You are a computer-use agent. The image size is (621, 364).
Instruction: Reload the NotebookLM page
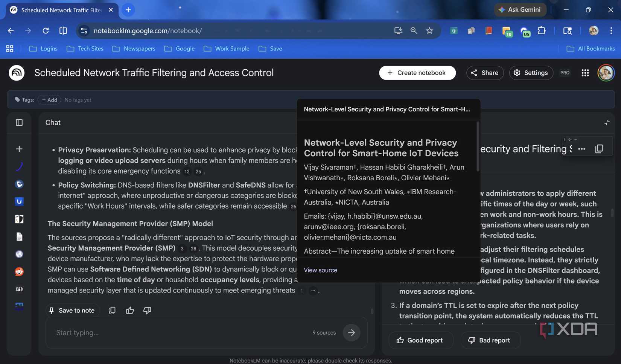click(x=46, y=30)
